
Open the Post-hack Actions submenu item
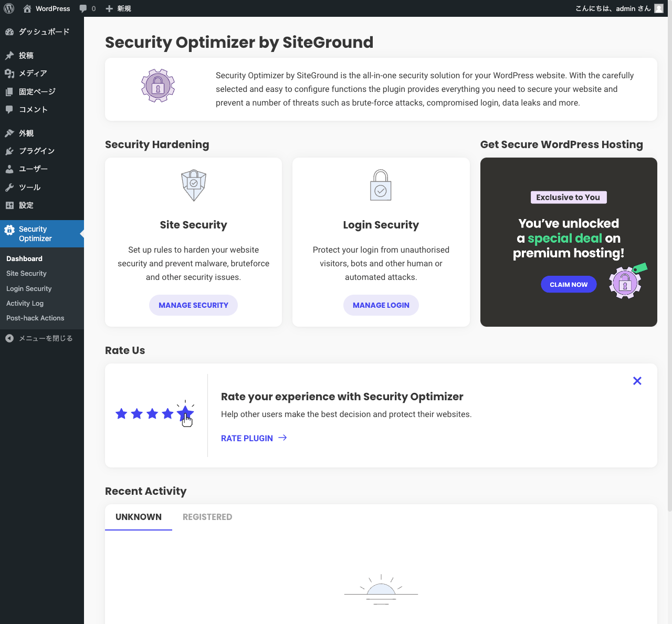click(35, 318)
